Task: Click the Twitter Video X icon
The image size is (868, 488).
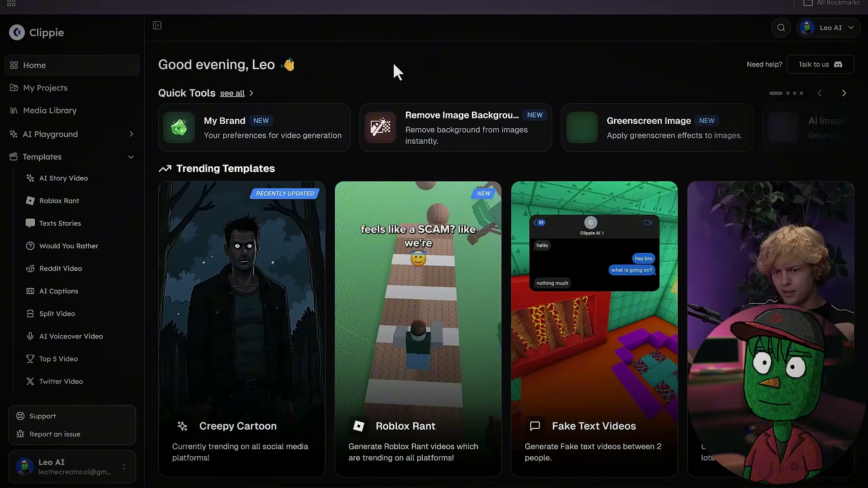Action: 30,382
